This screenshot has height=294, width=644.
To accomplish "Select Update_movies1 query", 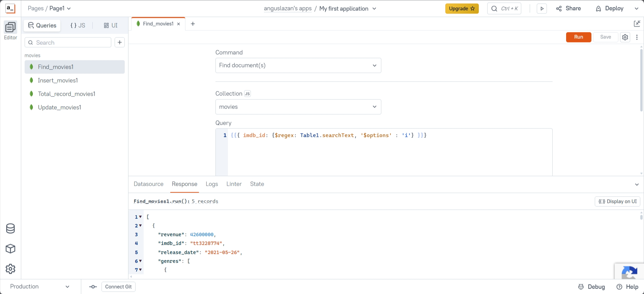I will pyautogui.click(x=75, y=108).
